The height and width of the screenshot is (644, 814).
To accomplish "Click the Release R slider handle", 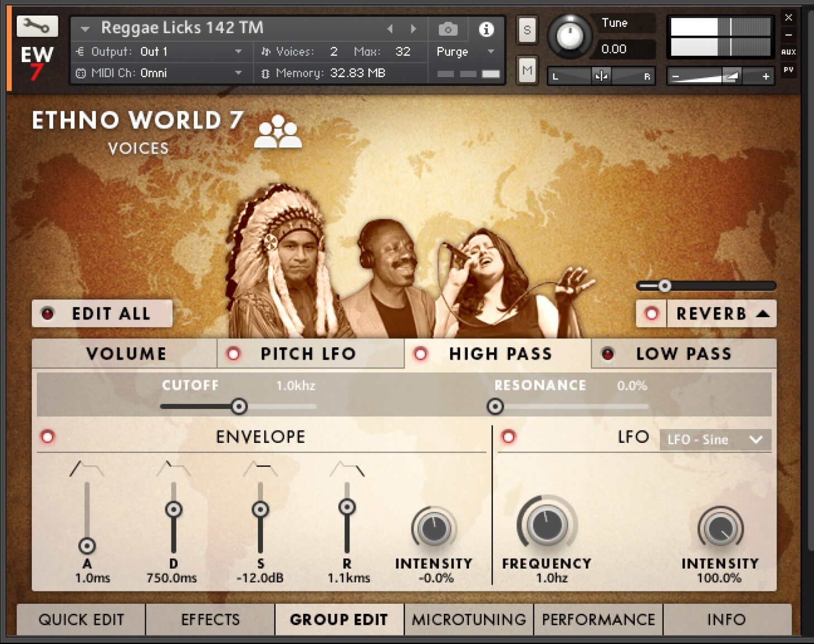I will point(347,507).
